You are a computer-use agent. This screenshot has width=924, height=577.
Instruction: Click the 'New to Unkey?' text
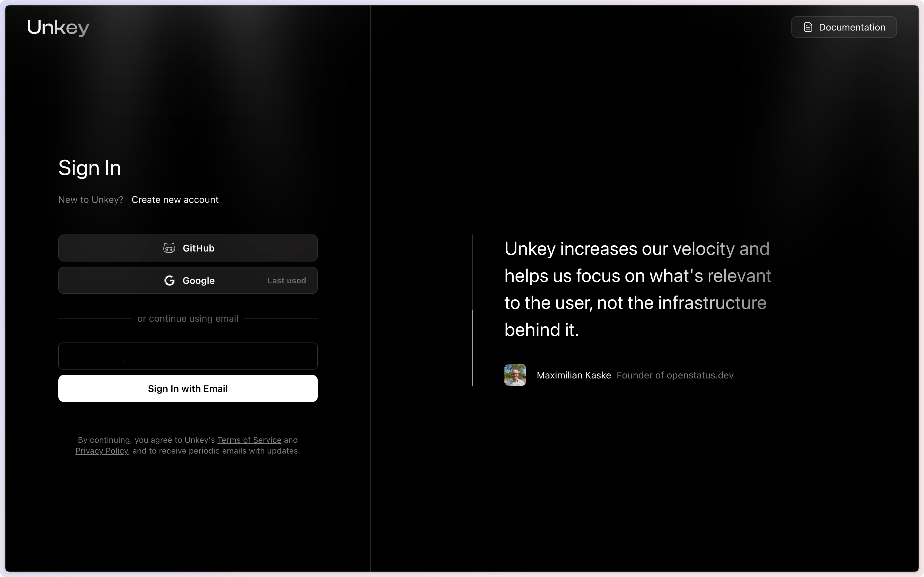click(91, 200)
